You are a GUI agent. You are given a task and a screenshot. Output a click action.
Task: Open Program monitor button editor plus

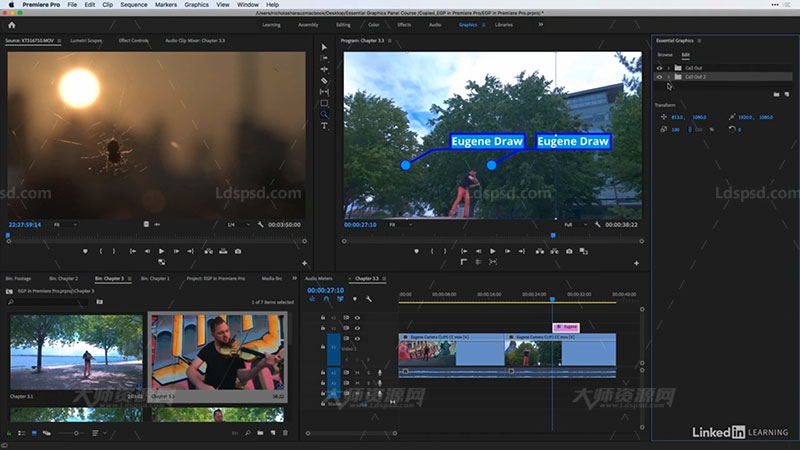[636, 263]
